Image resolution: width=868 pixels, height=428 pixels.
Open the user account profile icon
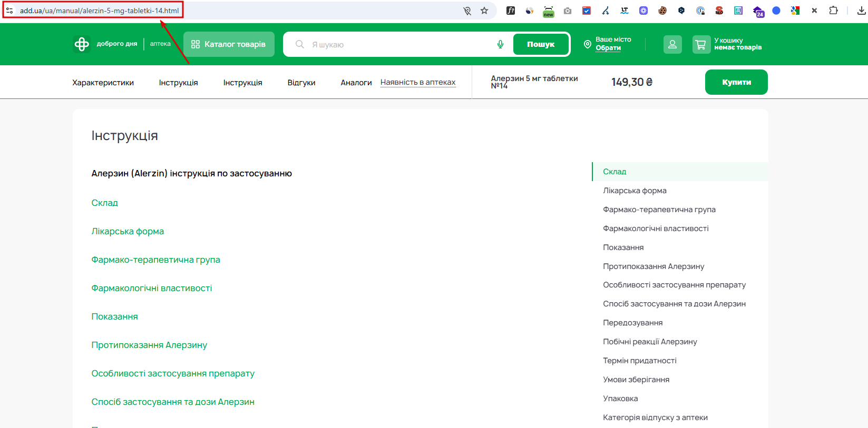click(672, 45)
